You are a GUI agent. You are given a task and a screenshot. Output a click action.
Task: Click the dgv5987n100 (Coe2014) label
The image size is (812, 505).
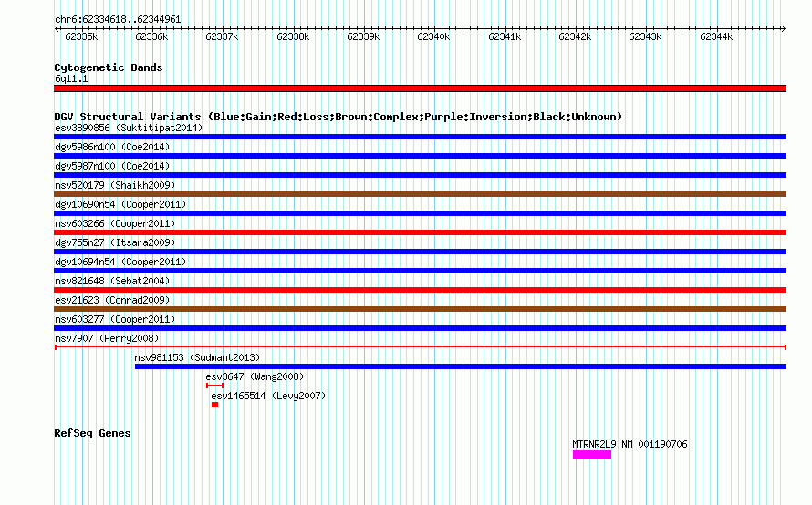point(112,166)
